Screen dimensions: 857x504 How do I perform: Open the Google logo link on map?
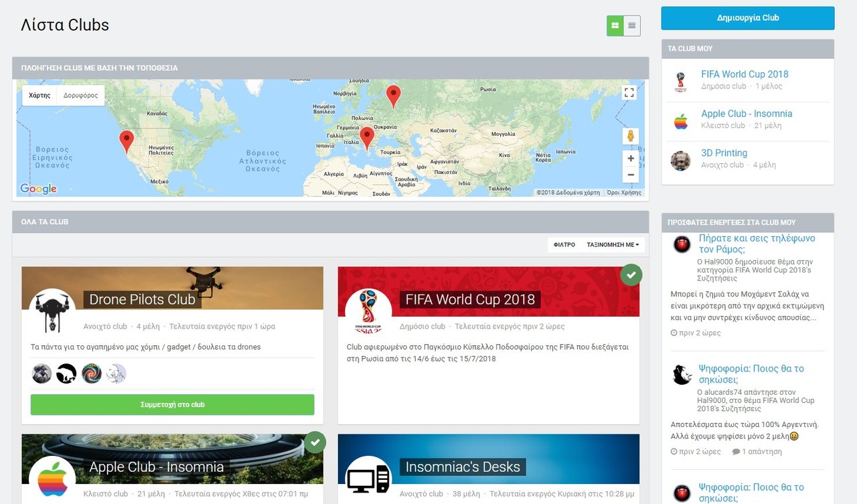(x=38, y=189)
